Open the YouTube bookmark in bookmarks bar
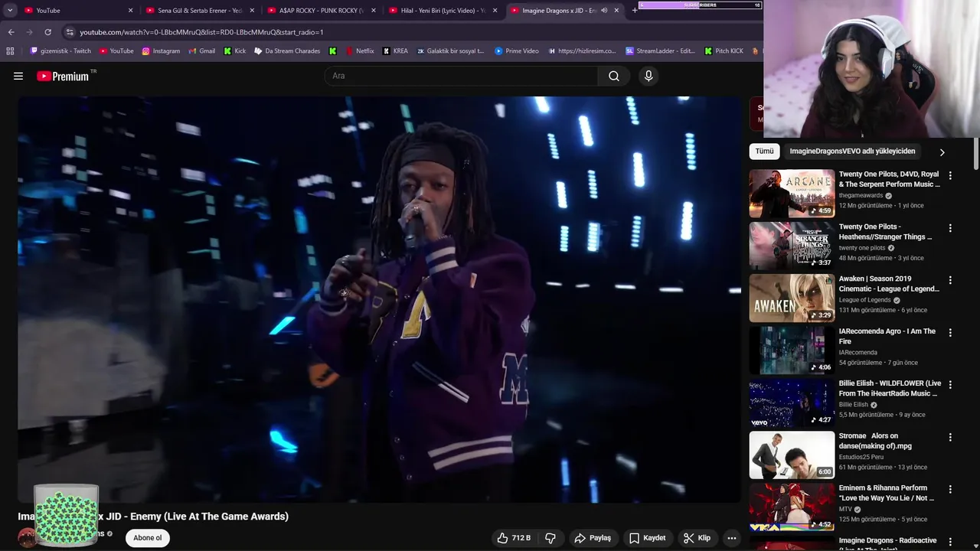Screen dimensions: 980x551 point(116,51)
